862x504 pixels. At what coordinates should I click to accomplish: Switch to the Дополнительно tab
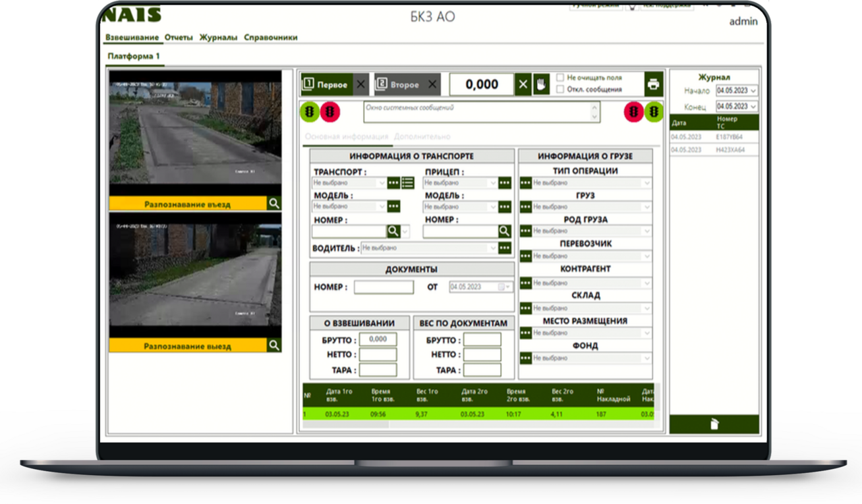[x=422, y=136]
